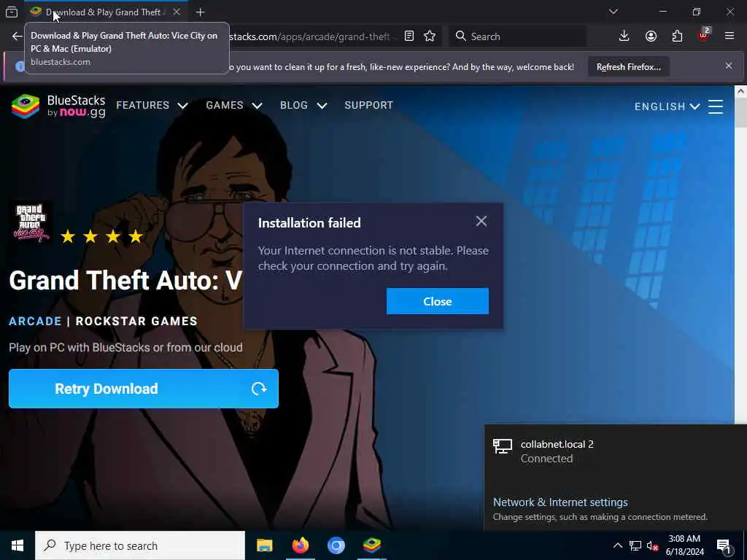Viewport: 747px width, 560px height.
Task: Click the muted volume tray icon
Action: (x=652, y=545)
